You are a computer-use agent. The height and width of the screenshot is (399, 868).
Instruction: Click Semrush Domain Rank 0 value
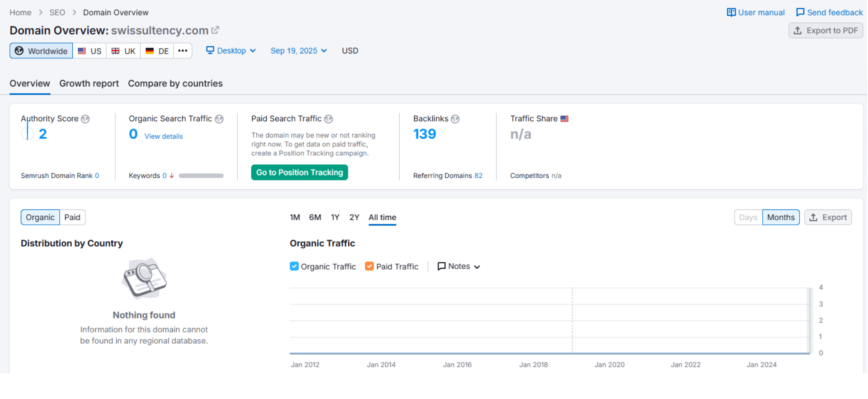(97, 176)
